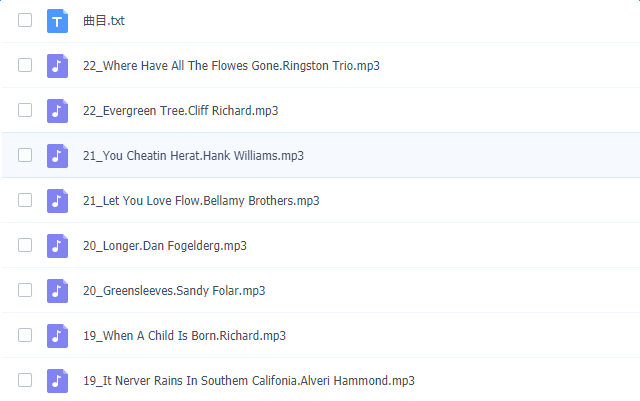Click music icon beside Let You Love Flow

pyautogui.click(x=57, y=200)
